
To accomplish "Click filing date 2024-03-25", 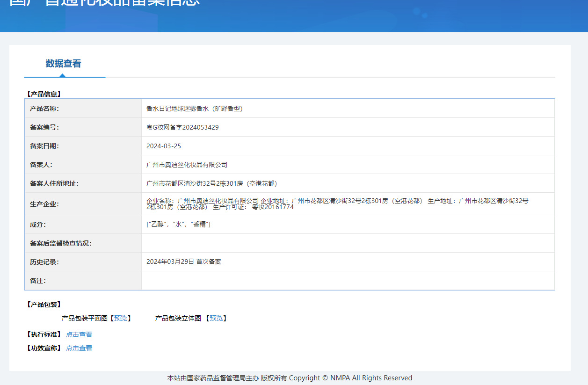I will pyautogui.click(x=164, y=146).
